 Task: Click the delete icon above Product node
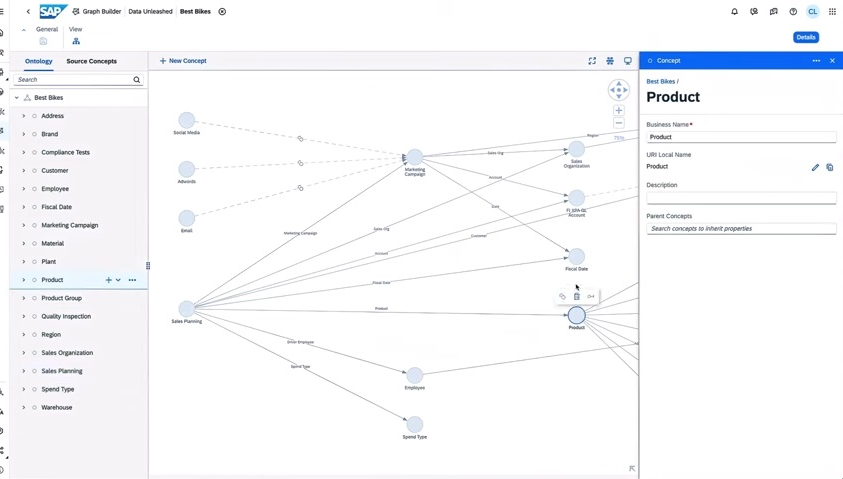[x=576, y=296]
